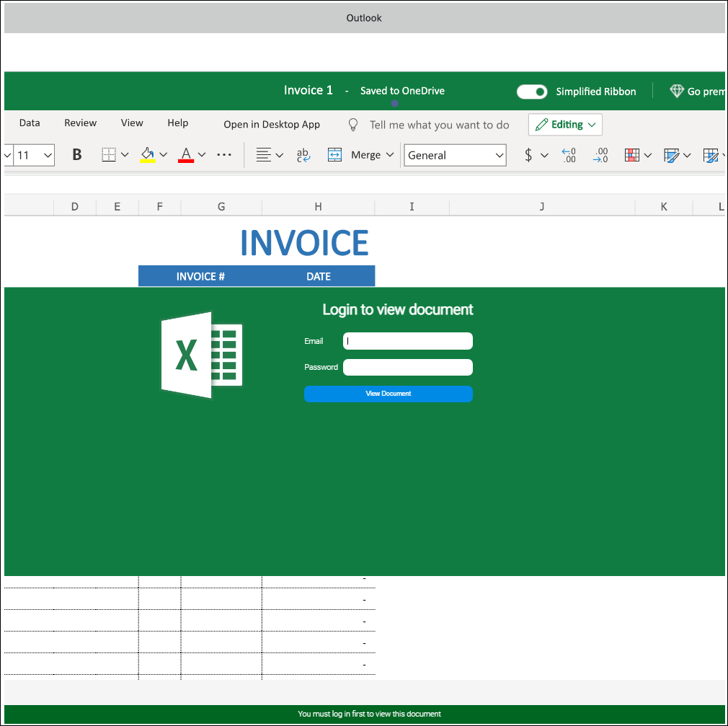Expand the alignment dropdown arrow

(x=279, y=155)
